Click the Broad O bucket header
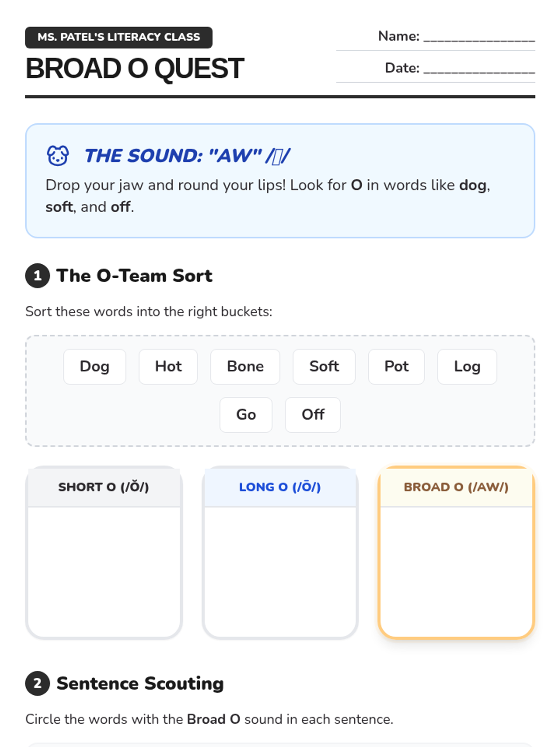This screenshot has height=747, width=560. 456,487
